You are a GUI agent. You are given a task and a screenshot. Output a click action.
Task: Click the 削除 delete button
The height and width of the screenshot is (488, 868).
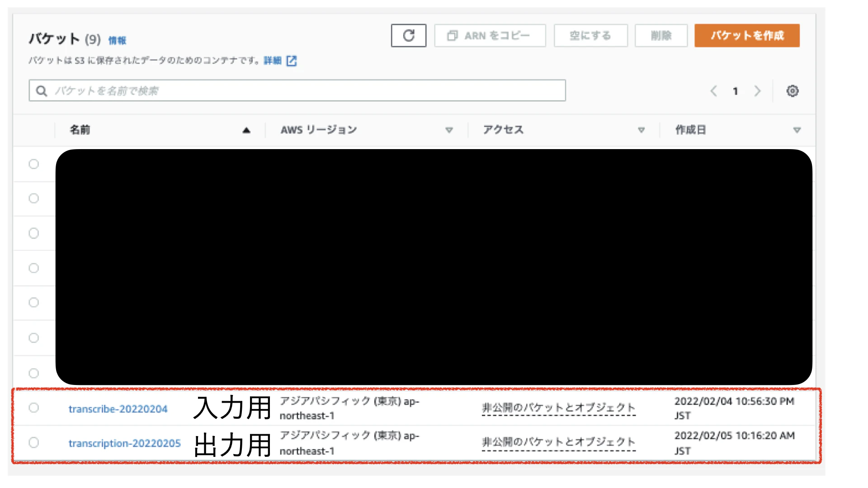coord(661,35)
